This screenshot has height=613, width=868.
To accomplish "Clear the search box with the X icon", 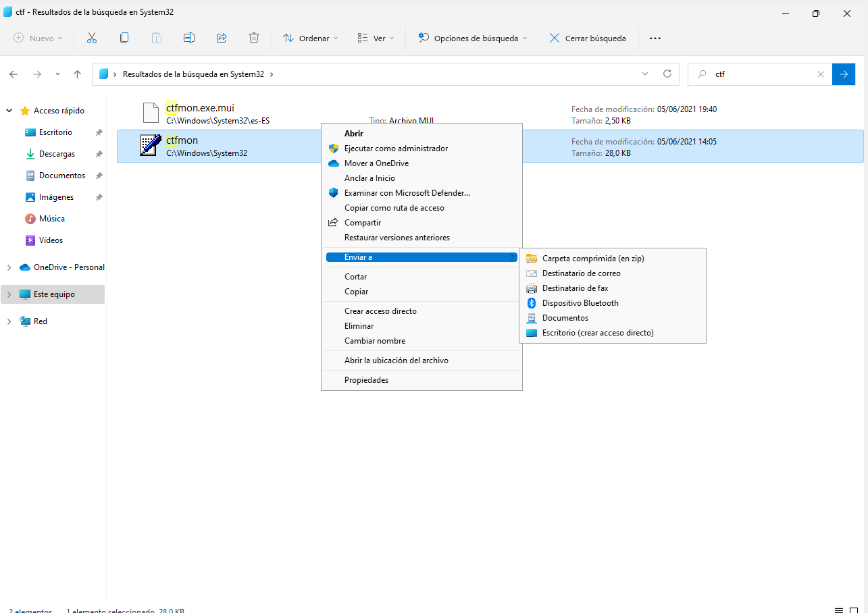I will [821, 74].
